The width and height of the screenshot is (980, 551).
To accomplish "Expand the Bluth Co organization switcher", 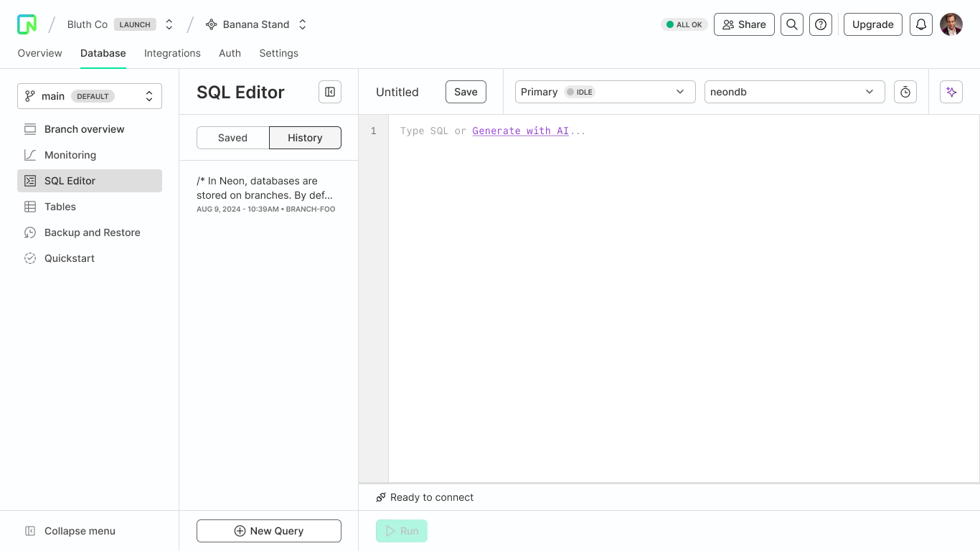I will pos(169,24).
